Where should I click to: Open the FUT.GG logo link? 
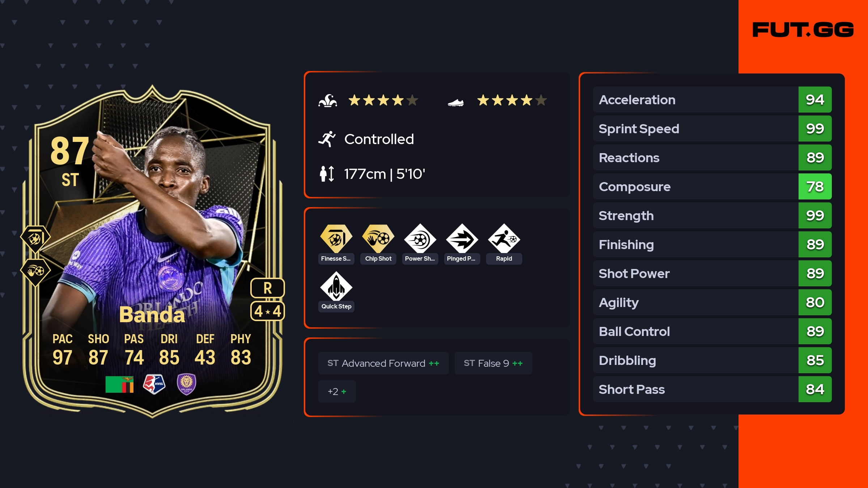click(x=803, y=29)
